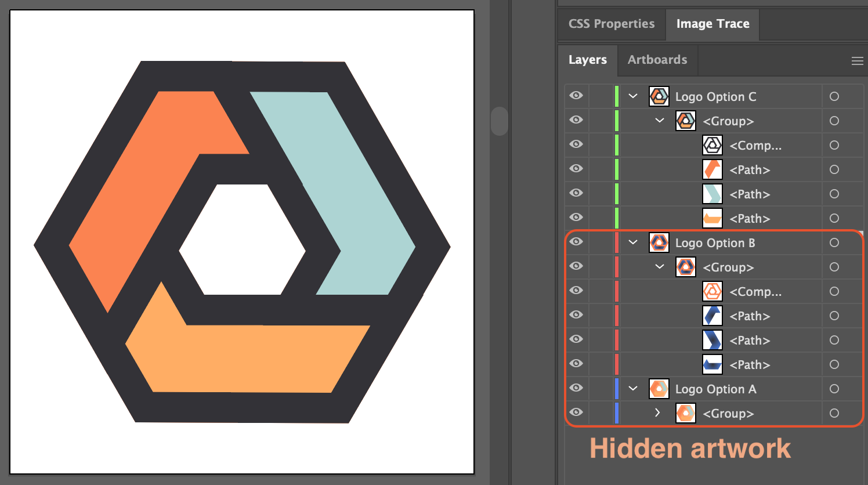Collapse the Logo Option C layer

(x=632, y=96)
